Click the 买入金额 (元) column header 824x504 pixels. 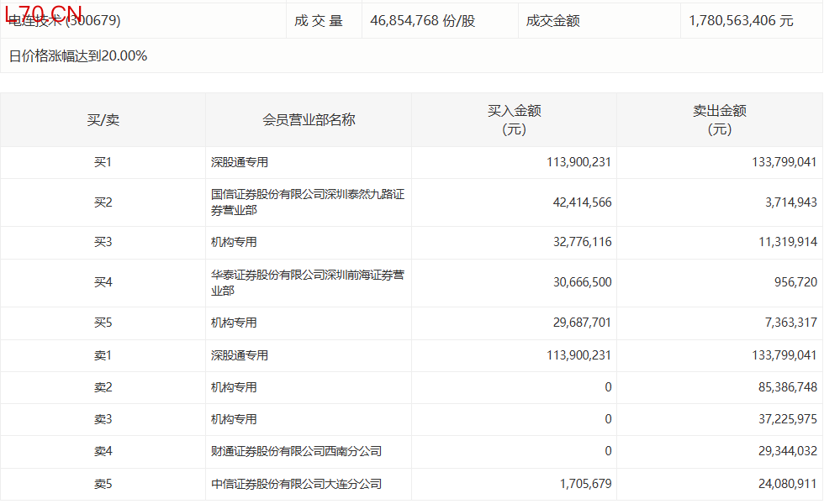pos(514,120)
